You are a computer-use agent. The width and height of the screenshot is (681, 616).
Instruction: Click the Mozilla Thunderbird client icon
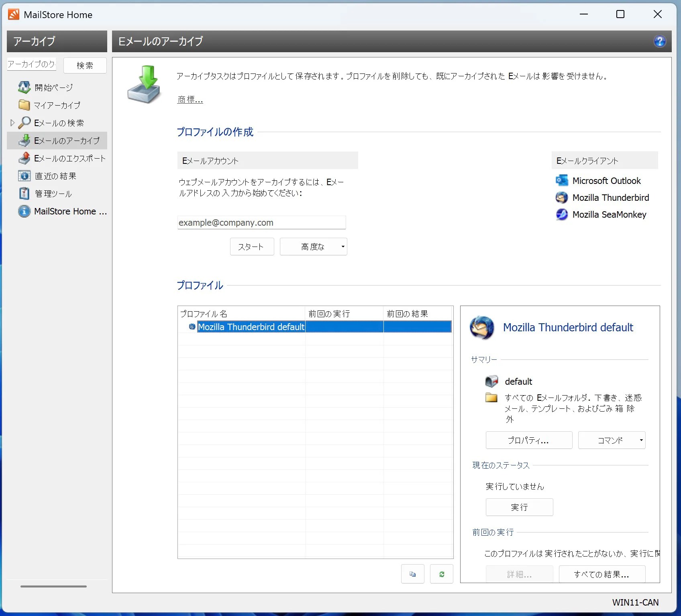pos(562,198)
